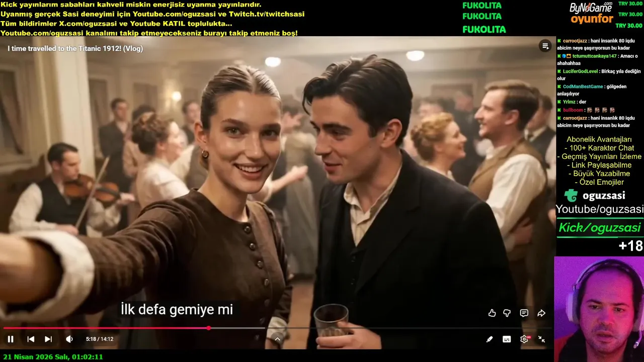Click the 'Geçmiş Yayınları İzleme' line
Image resolution: width=644 pixels, height=362 pixels.
(599, 156)
